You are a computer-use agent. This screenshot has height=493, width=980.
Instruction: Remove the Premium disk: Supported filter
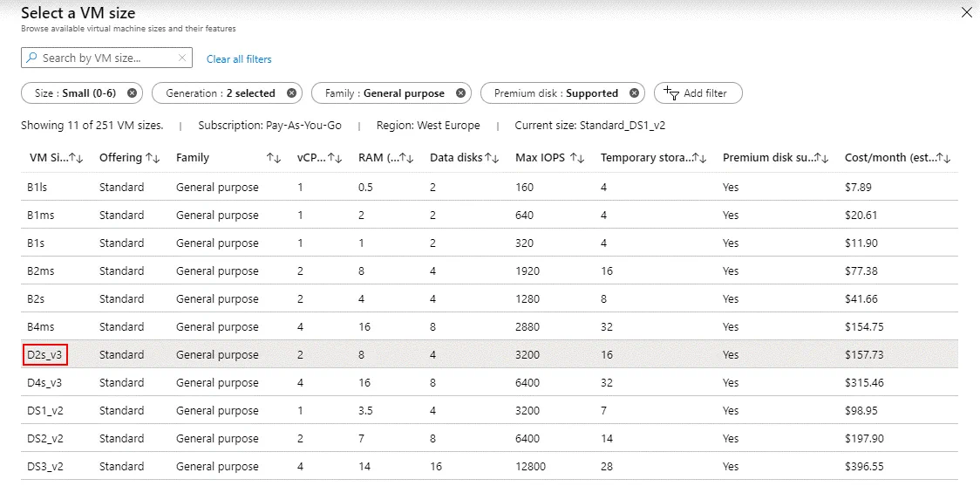[634, 93]
